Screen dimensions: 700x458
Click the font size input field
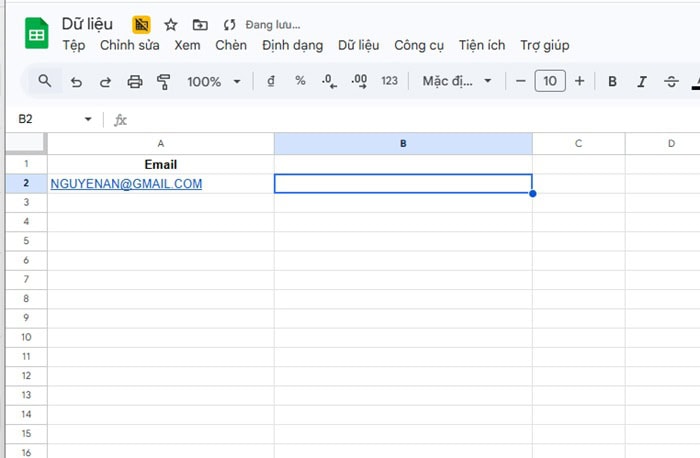[x=550, y=81]
